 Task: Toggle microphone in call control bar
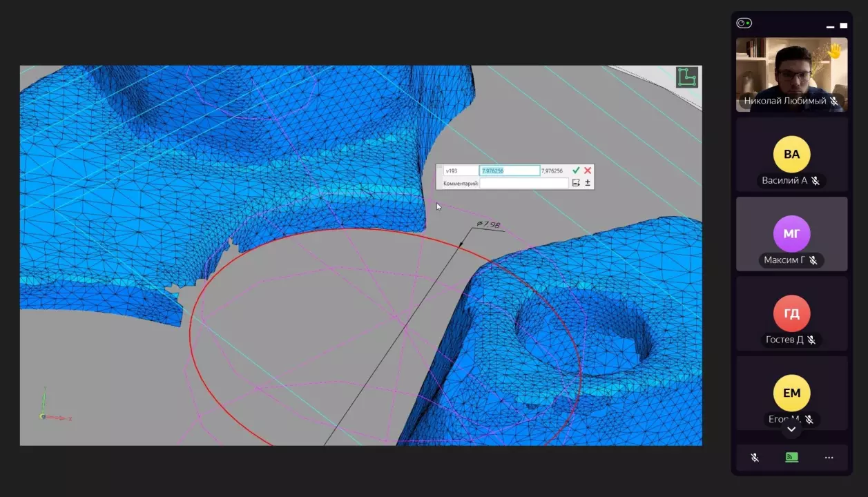(x=755, y=458)
